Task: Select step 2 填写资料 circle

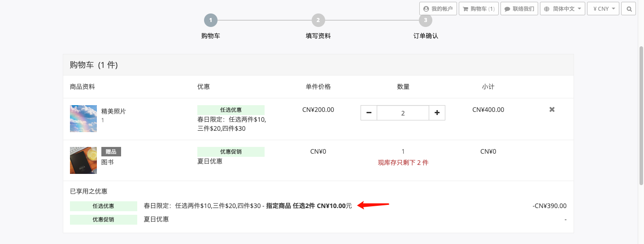Action: [x=318, y=20]
